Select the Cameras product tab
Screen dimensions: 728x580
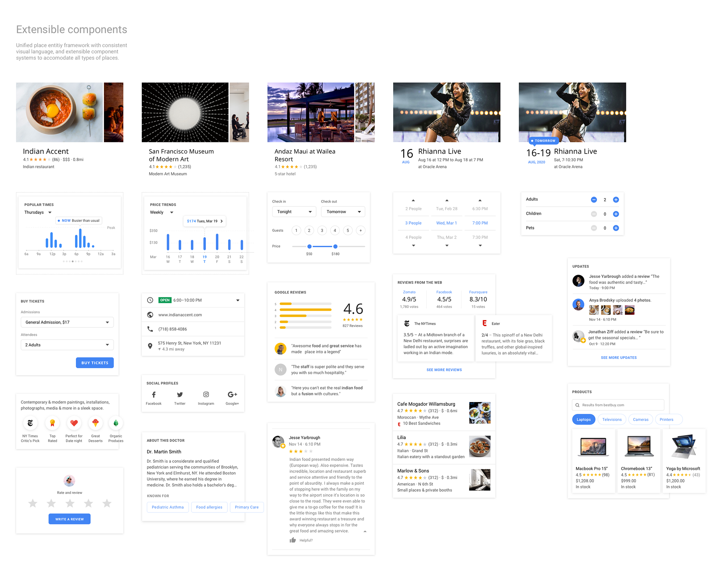tap(640, 420)
